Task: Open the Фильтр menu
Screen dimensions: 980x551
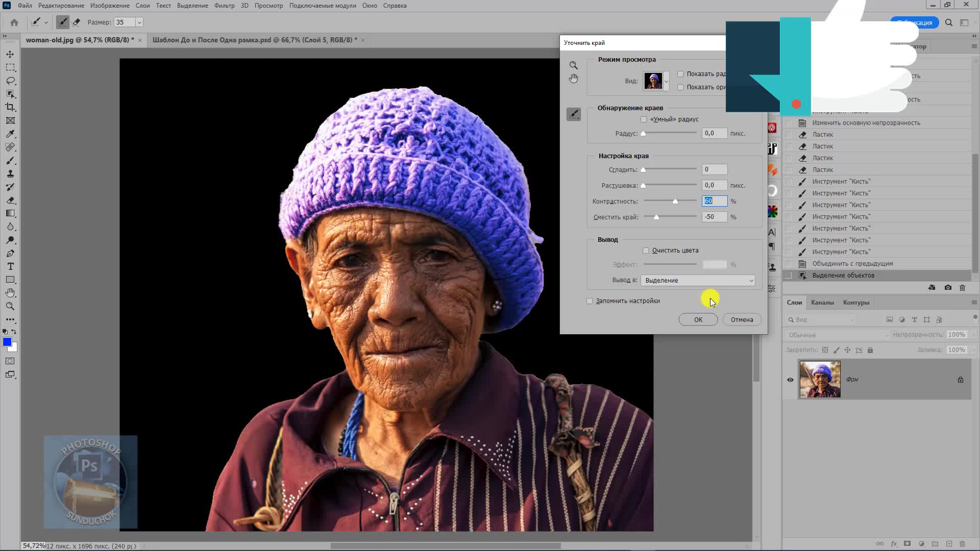Action: point(224,6)
